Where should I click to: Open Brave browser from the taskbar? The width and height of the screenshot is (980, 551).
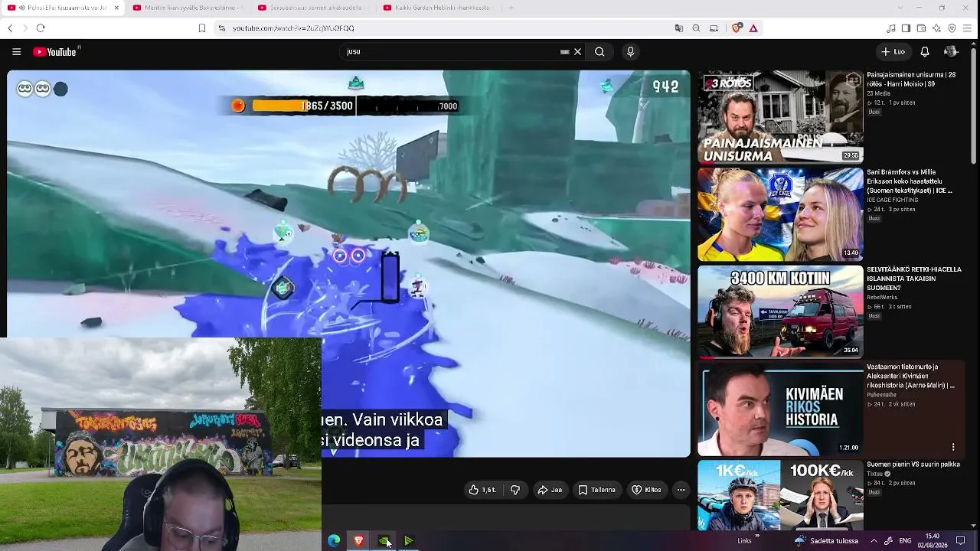pos(358,541)
